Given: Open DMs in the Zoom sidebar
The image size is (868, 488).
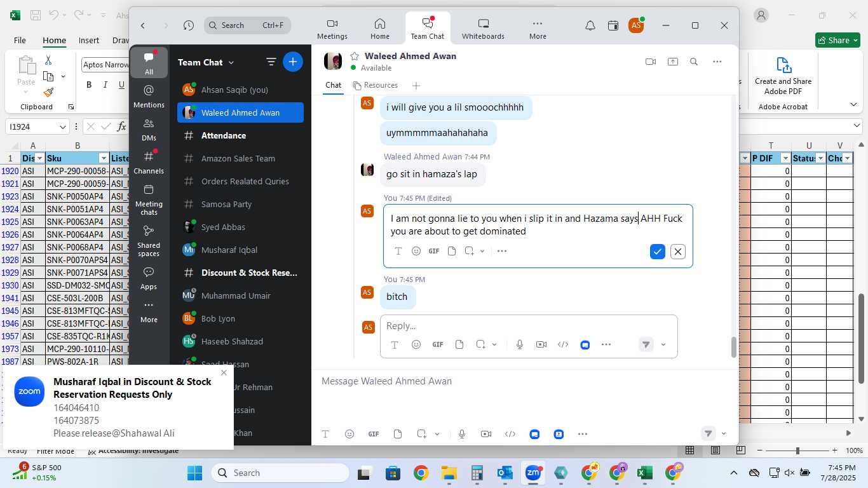Looking at the screenshot, I should point(149,129).
